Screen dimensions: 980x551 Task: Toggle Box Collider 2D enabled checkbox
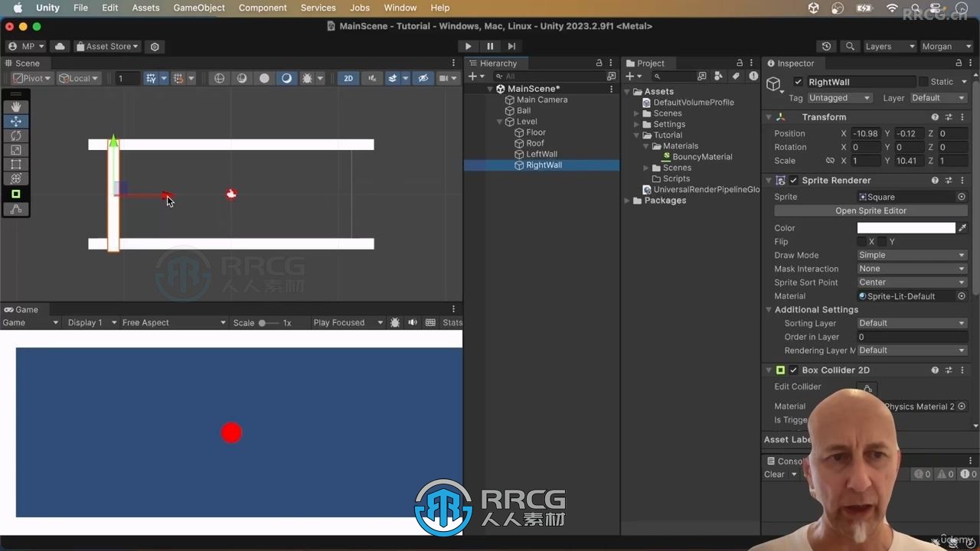click(794, 370)
